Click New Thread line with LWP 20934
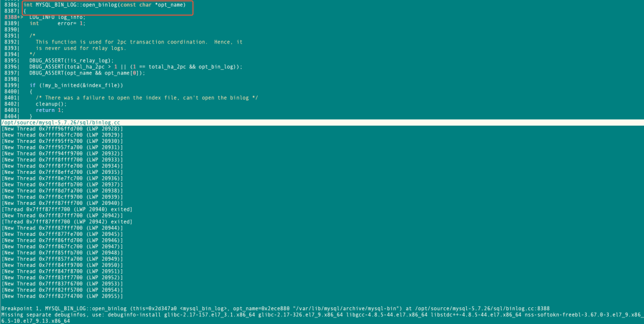The width and height of the screenshot is (644, 324). 62,166
